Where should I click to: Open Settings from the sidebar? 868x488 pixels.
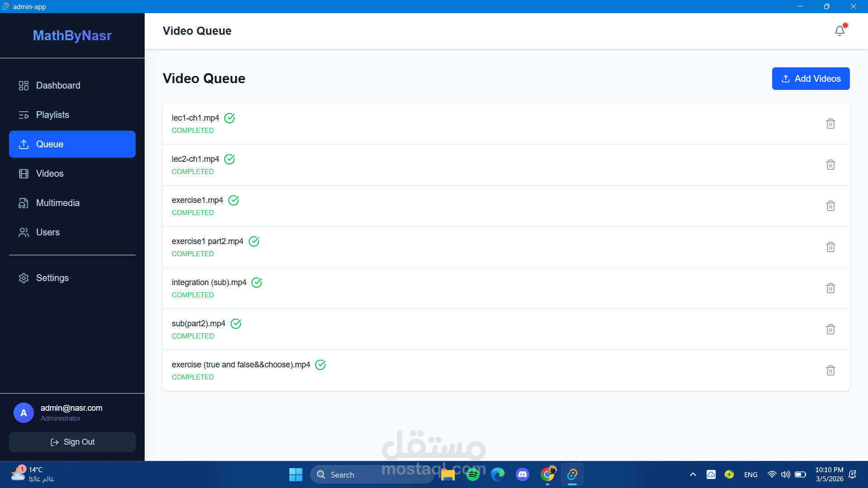click(x=52, y=278)
